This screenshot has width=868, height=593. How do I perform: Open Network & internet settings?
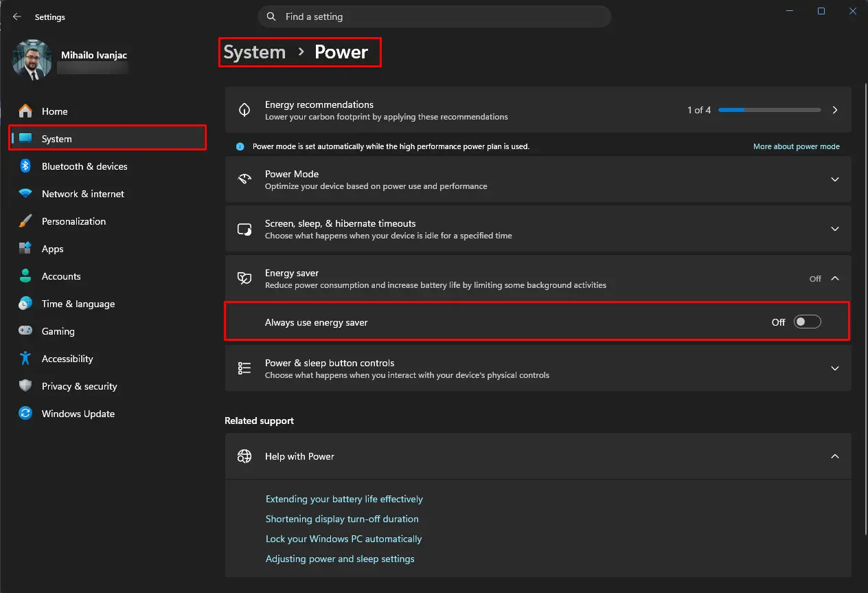(x=108, y=194)
